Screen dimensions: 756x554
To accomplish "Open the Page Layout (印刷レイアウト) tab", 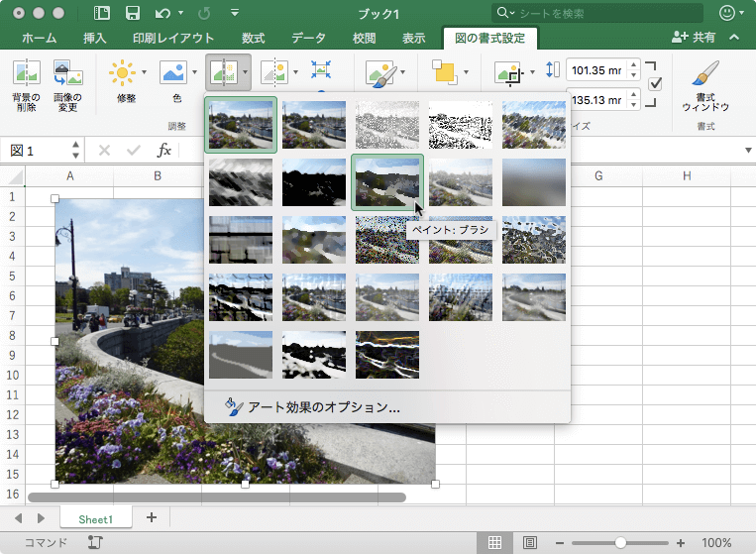I will (173, 38).
